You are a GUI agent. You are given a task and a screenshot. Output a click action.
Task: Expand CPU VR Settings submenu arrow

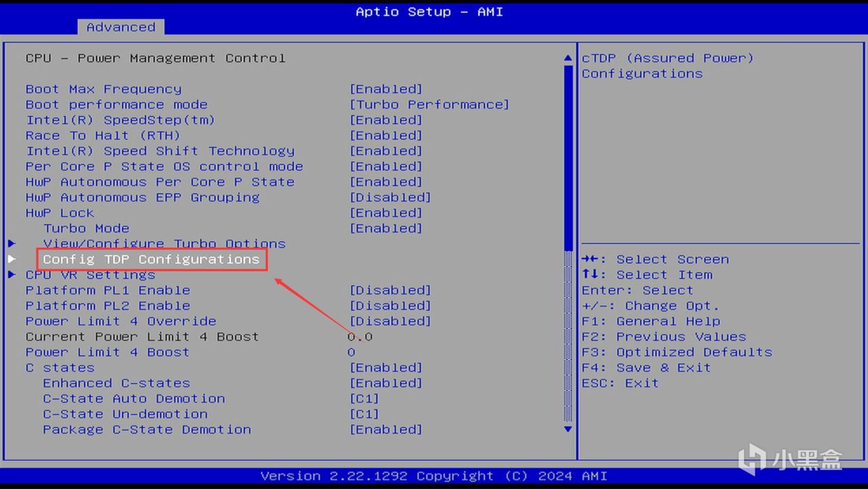pyautogui.click(x=12, y=274)
